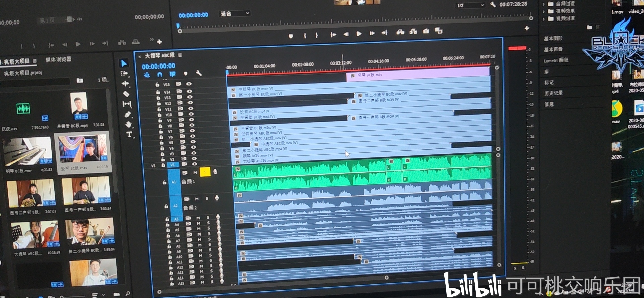Select the Hand tool

coord(129,125)
